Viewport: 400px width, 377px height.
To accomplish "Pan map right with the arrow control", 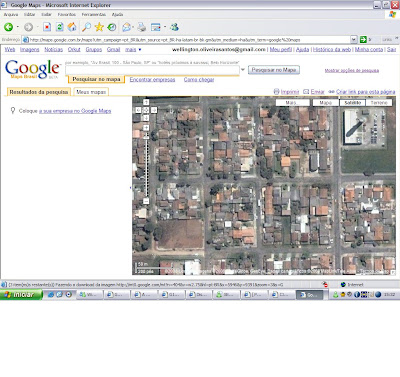I will [154, 110].
